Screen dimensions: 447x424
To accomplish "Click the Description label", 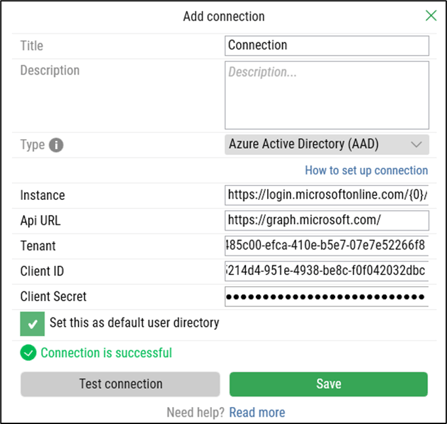I will tap(50, 70).
